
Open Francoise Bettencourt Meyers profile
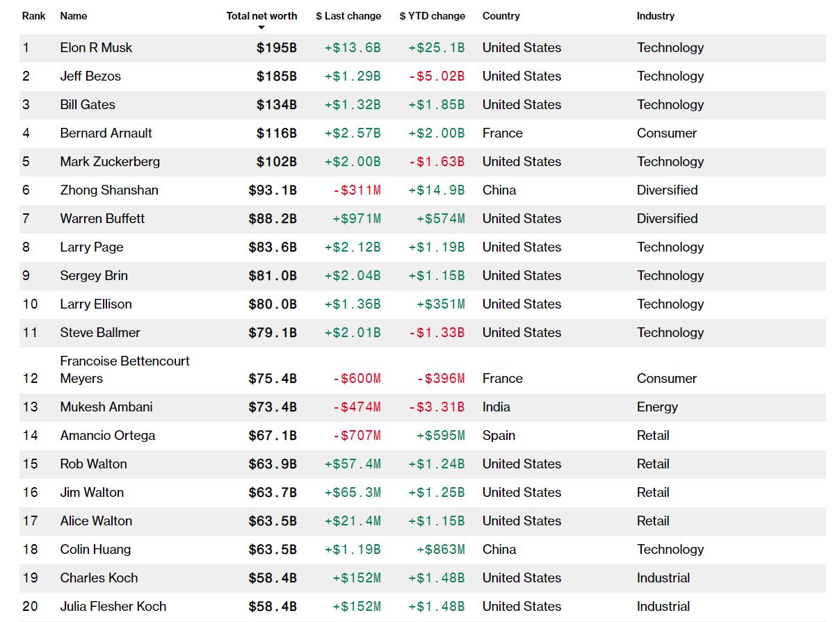(124, 370)
